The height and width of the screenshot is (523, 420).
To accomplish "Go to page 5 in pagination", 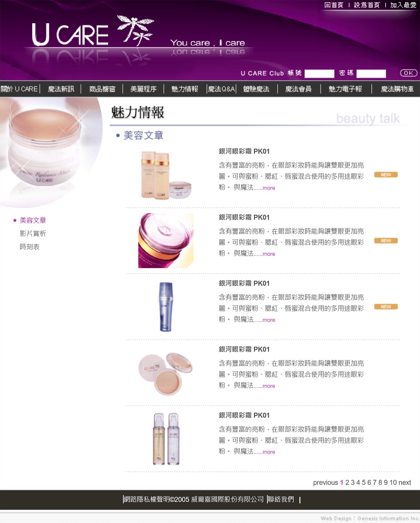I will (364, 483).
